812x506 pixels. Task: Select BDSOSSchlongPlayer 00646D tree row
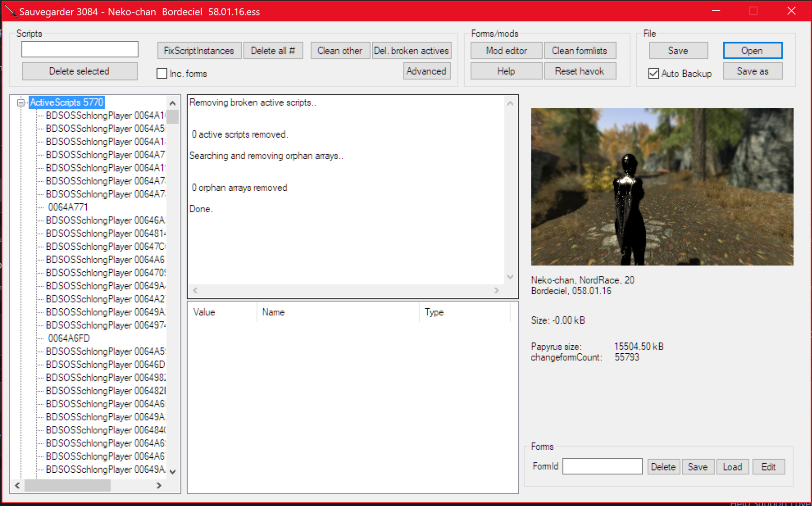(x=105, y=365)
